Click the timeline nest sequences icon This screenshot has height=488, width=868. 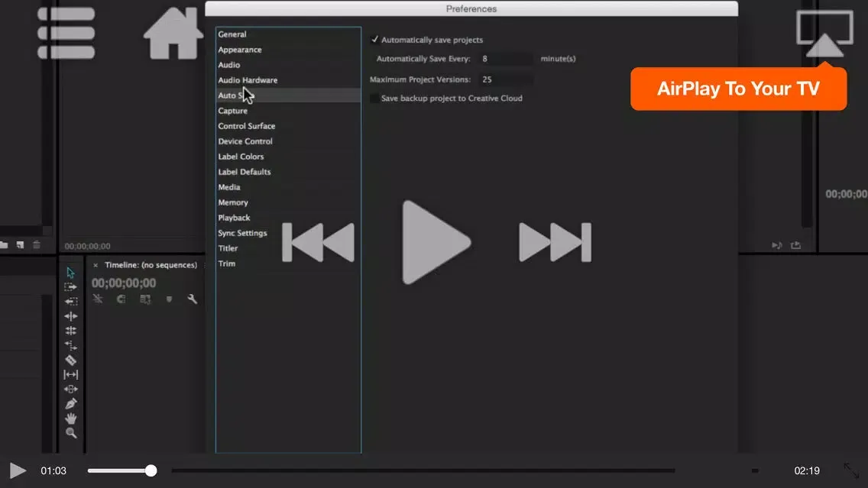coord(98,299)
